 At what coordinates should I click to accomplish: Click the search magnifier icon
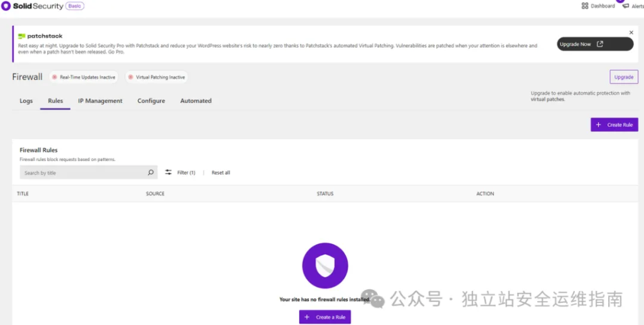click(151, 173)
